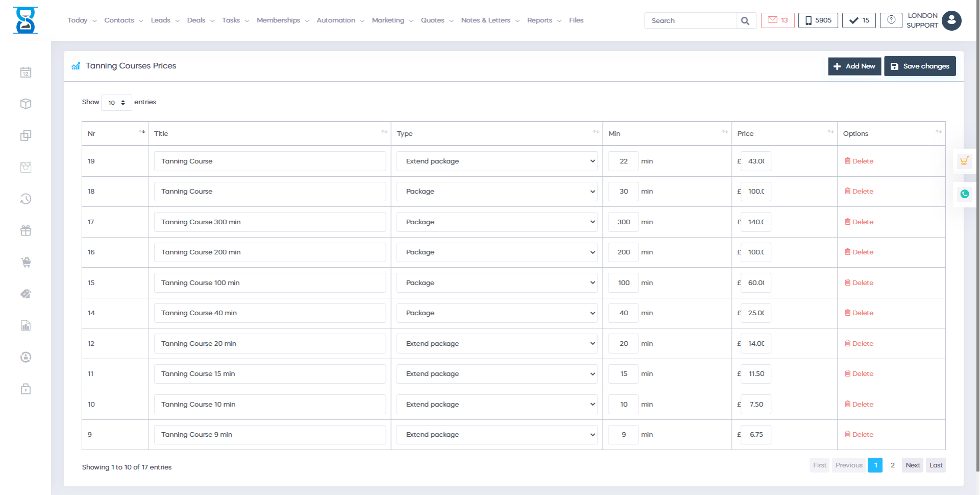Open the bar chart report sidebar icon

tap(26, 326)
